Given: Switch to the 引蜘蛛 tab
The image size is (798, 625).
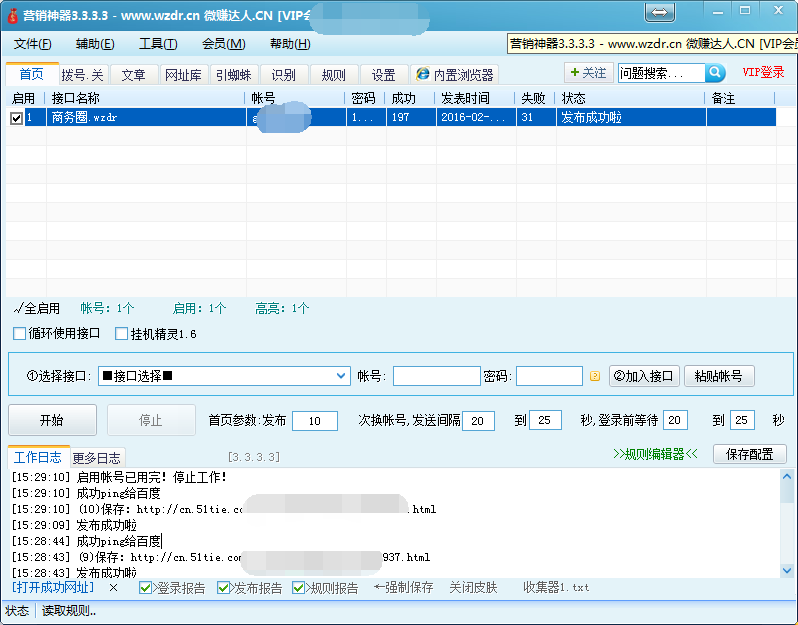Looking at the screenshot, I should [236, 75].
